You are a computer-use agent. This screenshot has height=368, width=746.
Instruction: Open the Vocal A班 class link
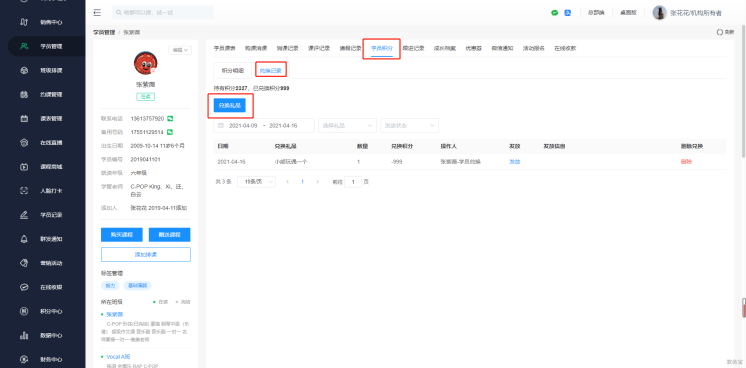point(118,357)
